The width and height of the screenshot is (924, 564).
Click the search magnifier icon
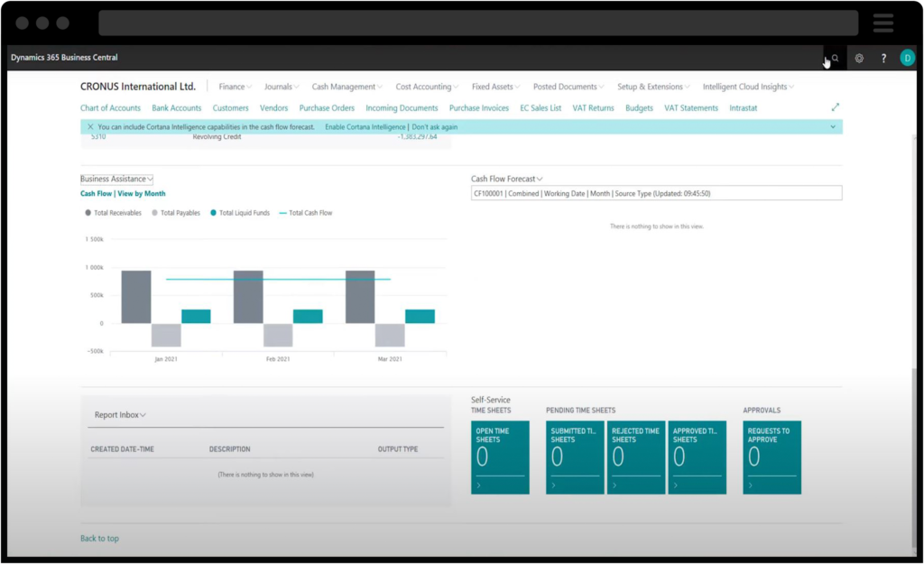[x=835, y=58]
